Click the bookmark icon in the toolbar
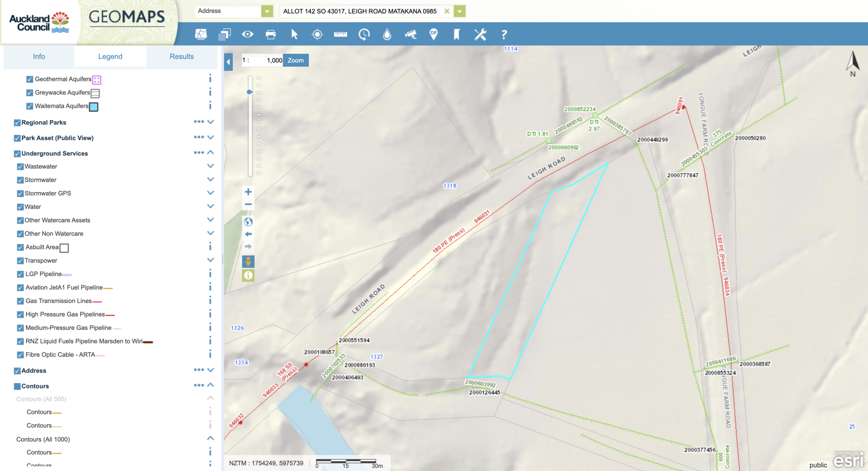Screen dimensions: 868x471 coord(457,34)
